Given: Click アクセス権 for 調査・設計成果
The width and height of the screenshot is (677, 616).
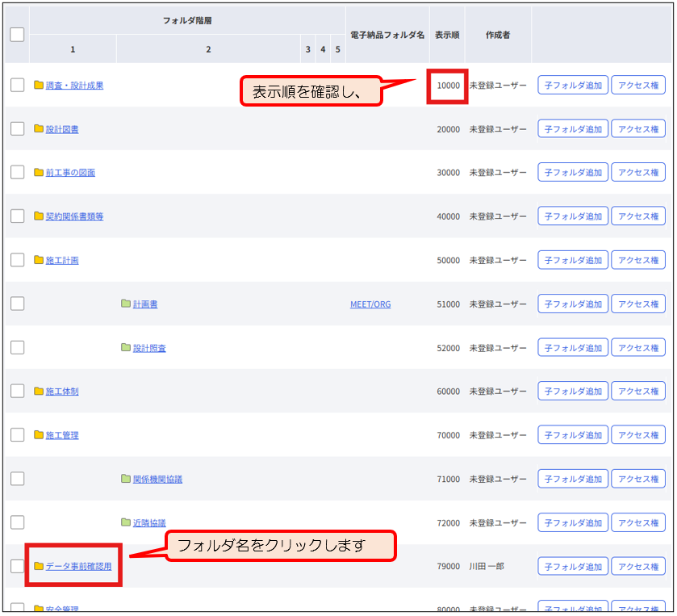Looking at the screenshot, I should tap(638, 85).
